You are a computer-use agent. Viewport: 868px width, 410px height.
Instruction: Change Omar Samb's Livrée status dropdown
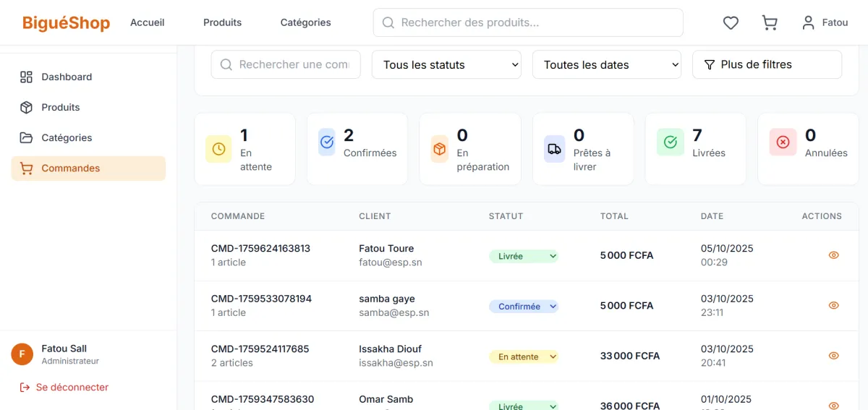[x=524, y=406]
